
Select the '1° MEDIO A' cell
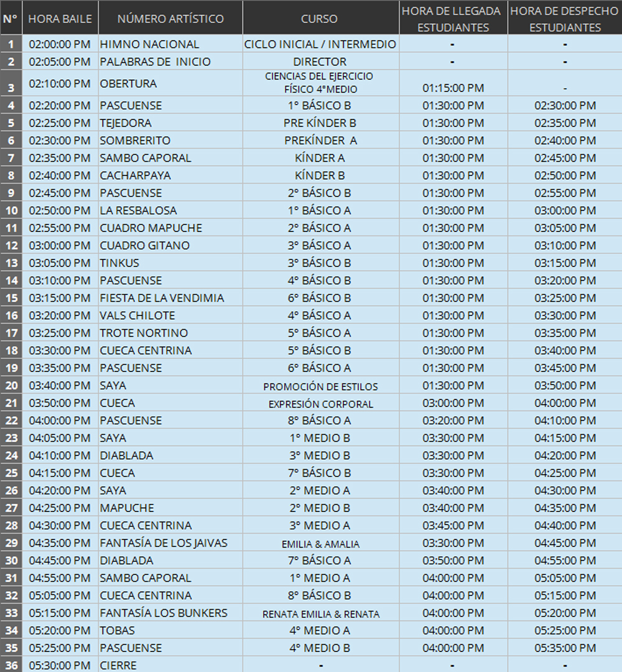[x=321, y=577]
